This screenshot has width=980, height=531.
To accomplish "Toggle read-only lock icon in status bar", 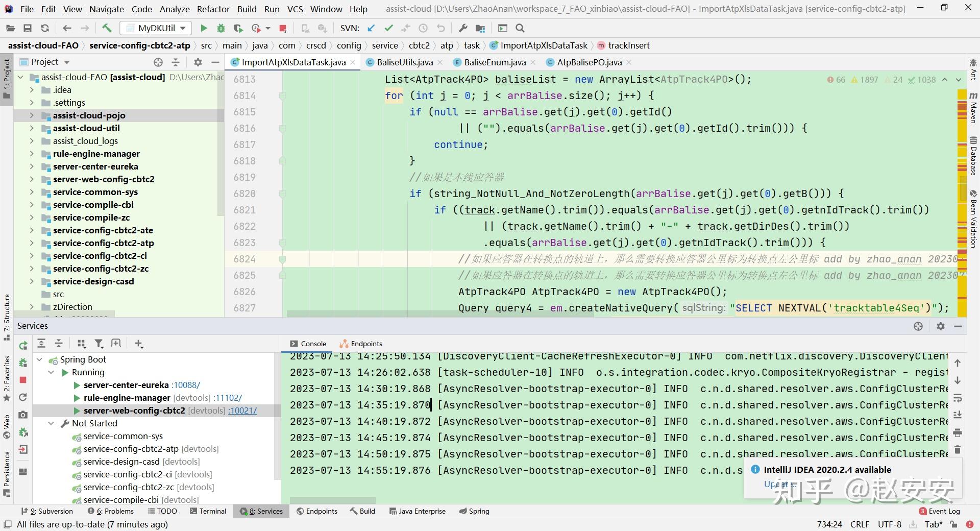I will [x=953, y=524].
